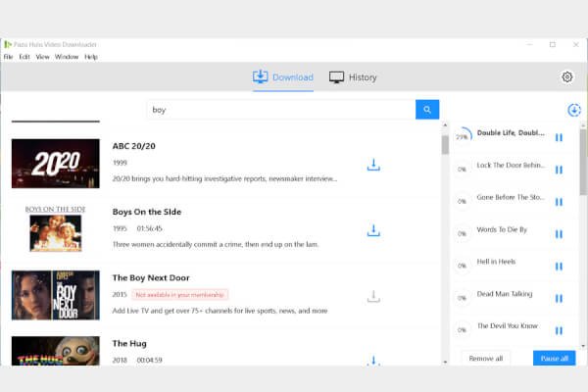Click 'The Hug' title
Screen dimensions: 588x392
(129, 343)
